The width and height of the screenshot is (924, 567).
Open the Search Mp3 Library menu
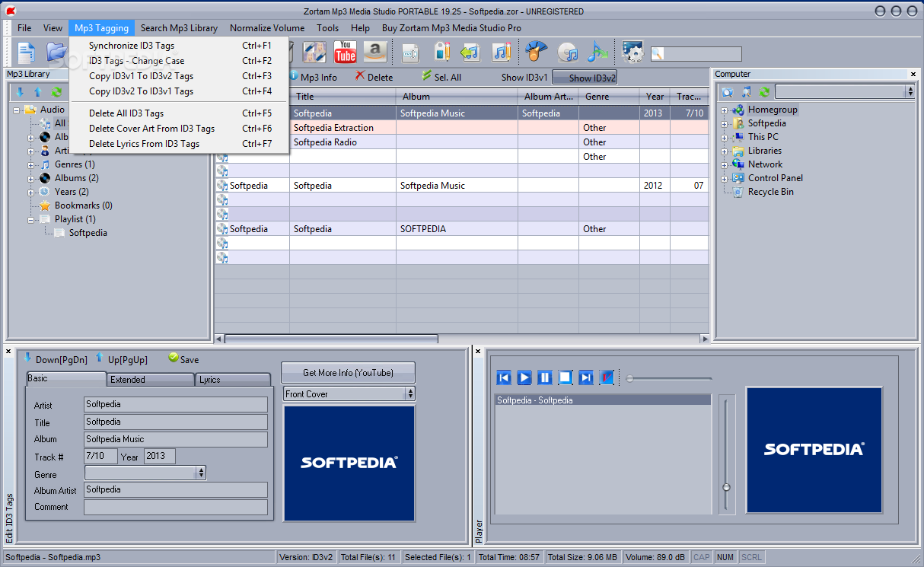[179, 27]
